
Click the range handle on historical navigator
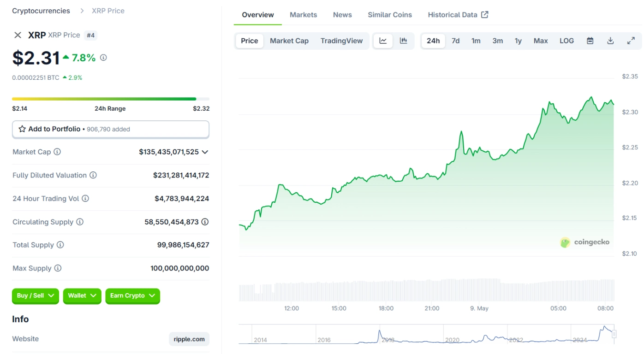coord(614,334)
